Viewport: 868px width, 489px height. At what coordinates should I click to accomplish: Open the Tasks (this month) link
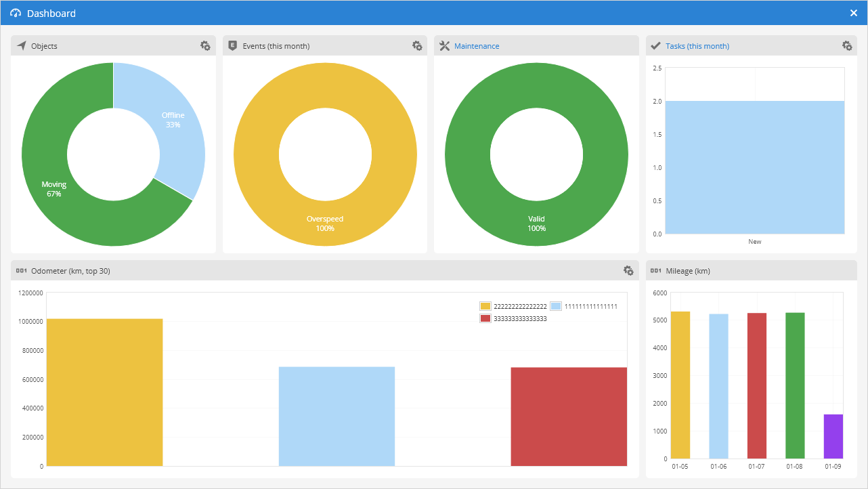(x=697, y=46)
